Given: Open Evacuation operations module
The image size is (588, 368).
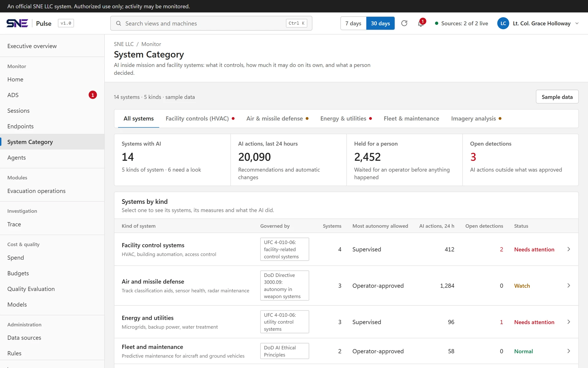Looking at the screenshot, I should coord(52,191).
